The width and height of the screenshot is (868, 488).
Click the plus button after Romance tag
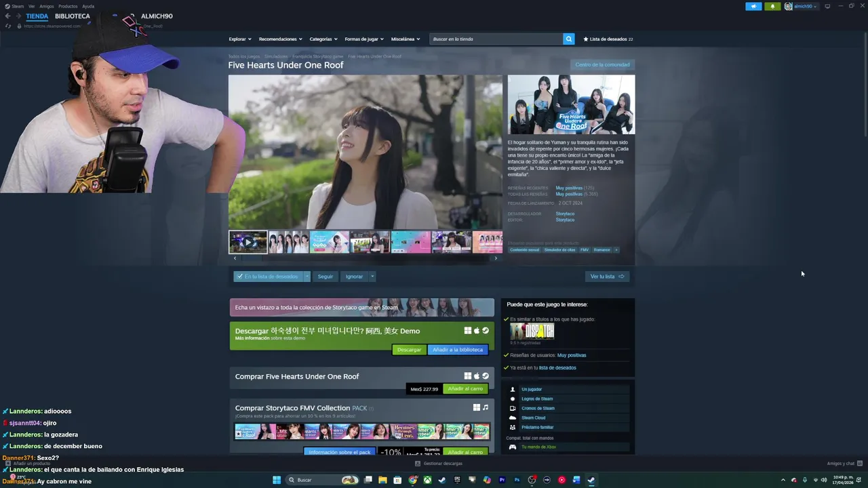[x=616, y=250]
